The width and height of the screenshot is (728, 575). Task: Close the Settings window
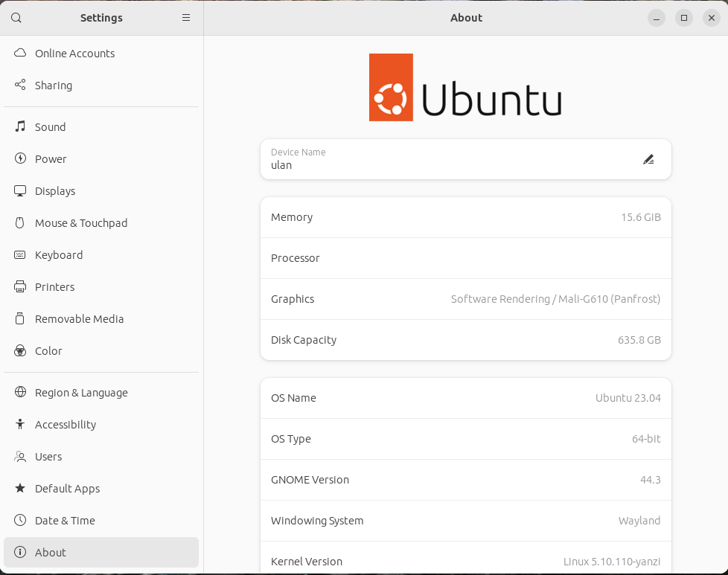[712, 18]
